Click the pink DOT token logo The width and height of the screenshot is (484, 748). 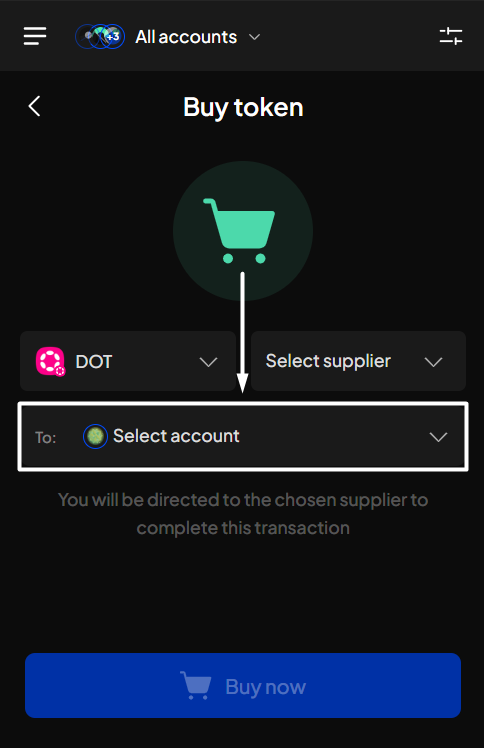click(x=50, y=361)
